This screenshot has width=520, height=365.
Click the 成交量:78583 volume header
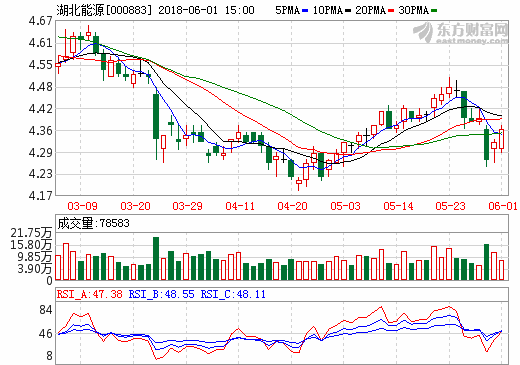tap(93, 223)
